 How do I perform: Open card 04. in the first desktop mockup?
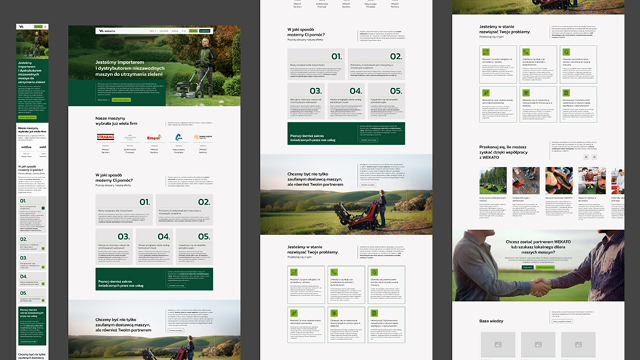click(x=154, y=247)
